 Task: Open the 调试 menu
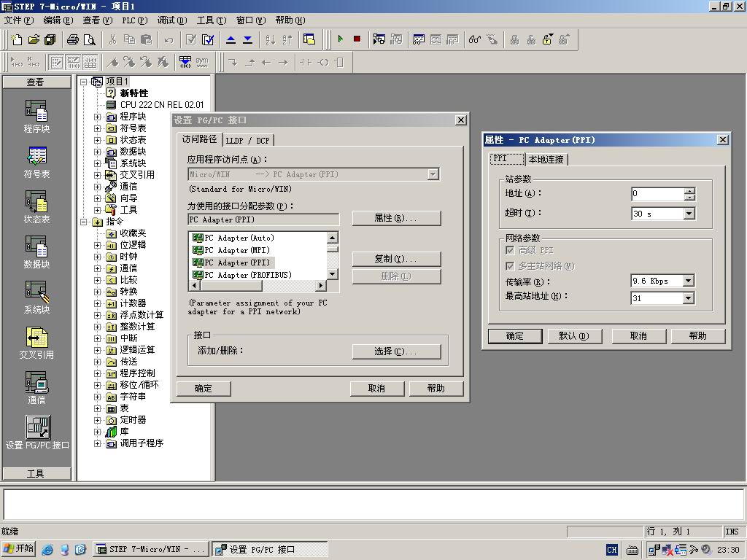tap(172, 20)
